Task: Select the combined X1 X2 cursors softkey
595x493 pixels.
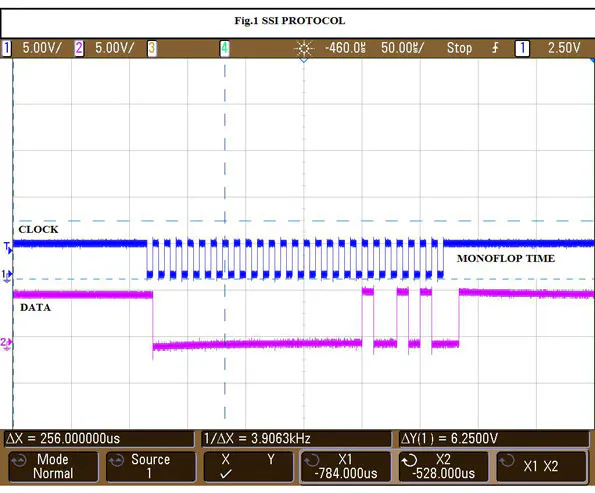Action: [x=541, y=466]
